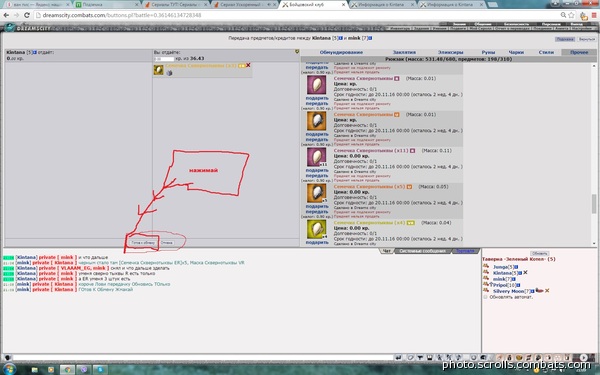Toggle the Обновлять автомат. checkbox

(485, 297)
